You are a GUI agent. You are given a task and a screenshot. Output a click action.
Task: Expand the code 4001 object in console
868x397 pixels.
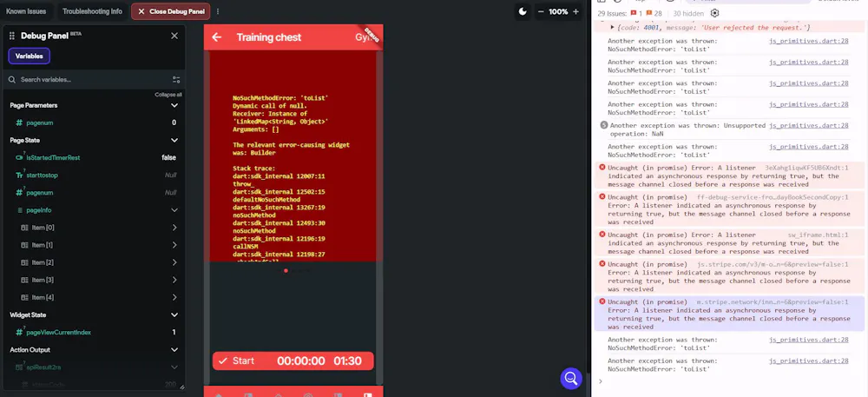(x=612, y=27)
